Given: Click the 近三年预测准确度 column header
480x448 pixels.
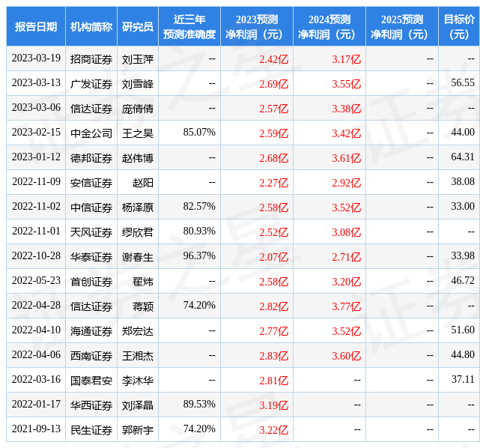Looking at the screenshot, I should tap(189, 27).
